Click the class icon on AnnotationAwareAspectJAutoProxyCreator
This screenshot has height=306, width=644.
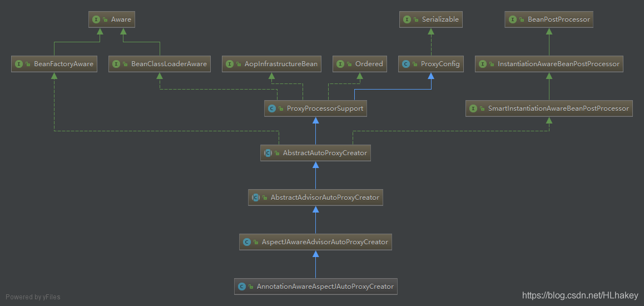coord(242,287)
